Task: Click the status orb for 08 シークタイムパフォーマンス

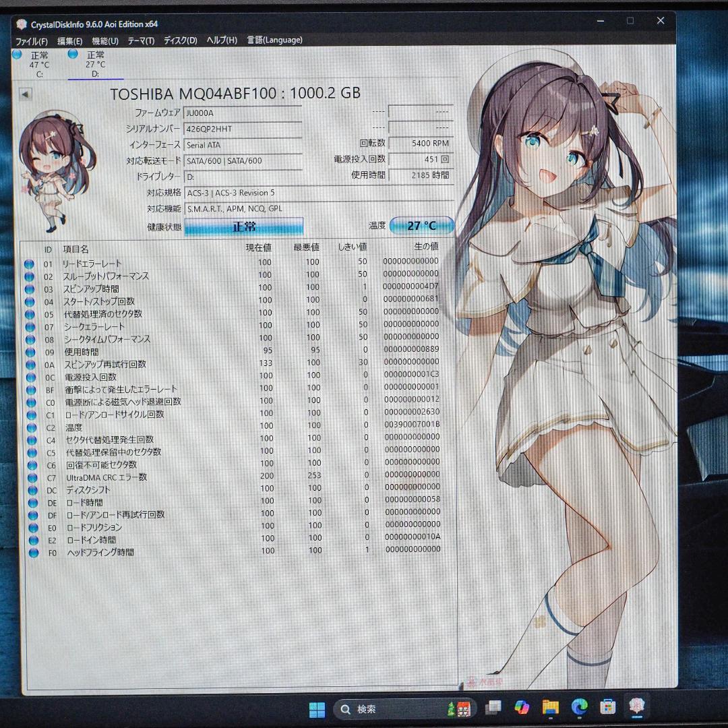Action: coord(30,339)
